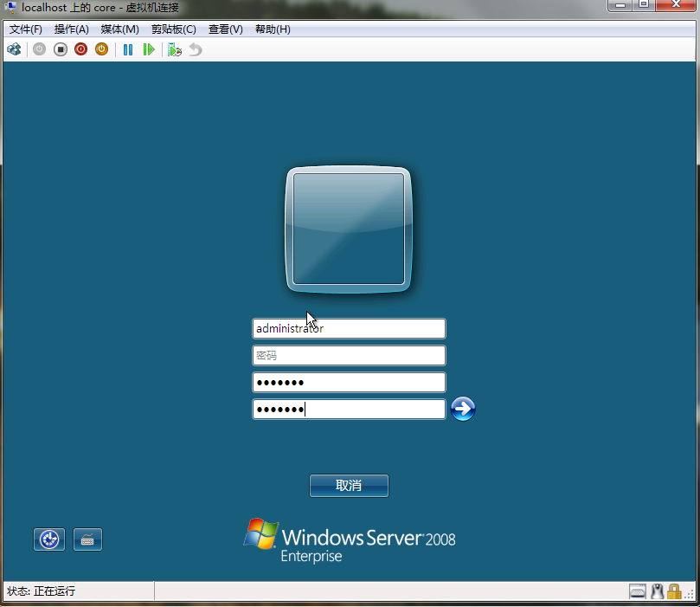The height and width of the screenshot is (607, 700).
Task: Click the 密码 old password field
Action: pos(349,356)
